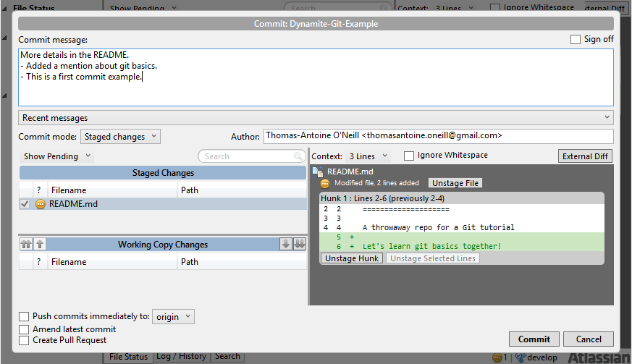Click the stage selected single up arrow icon
The image size is (632, 364).
40,244
